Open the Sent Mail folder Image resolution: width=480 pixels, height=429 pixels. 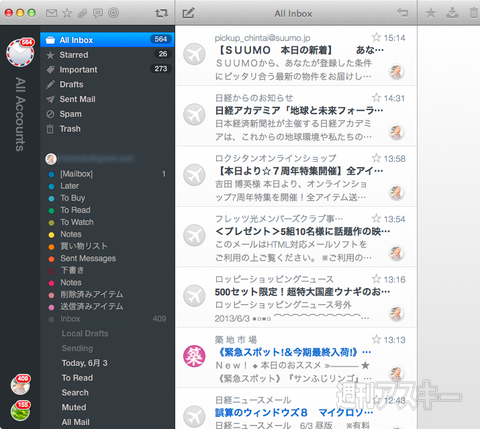click(x=107, y=99)
